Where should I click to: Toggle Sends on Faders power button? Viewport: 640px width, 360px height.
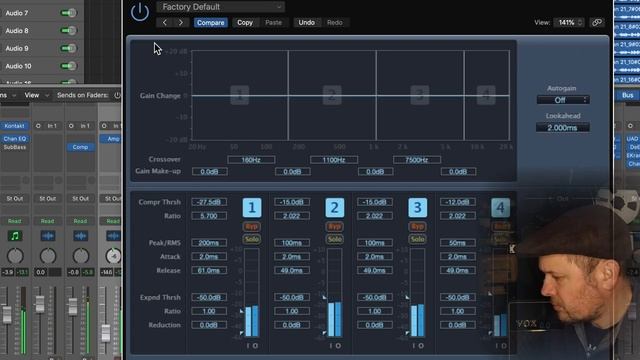tap(117, 95)
